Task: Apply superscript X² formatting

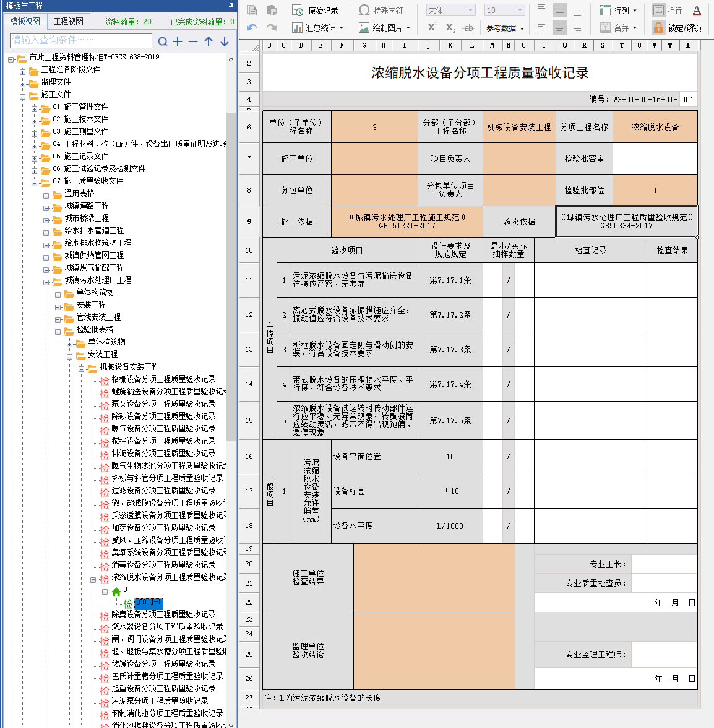Action: [432, 28]
